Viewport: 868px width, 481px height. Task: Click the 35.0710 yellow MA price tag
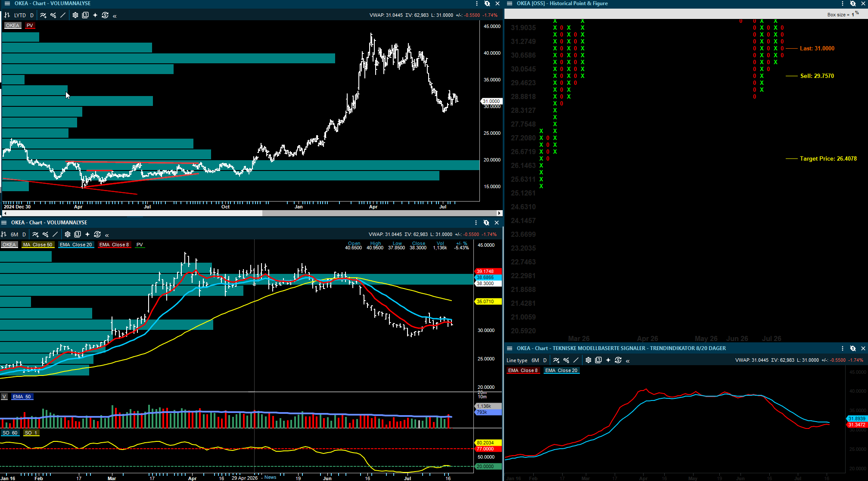(x=488, y=301)
